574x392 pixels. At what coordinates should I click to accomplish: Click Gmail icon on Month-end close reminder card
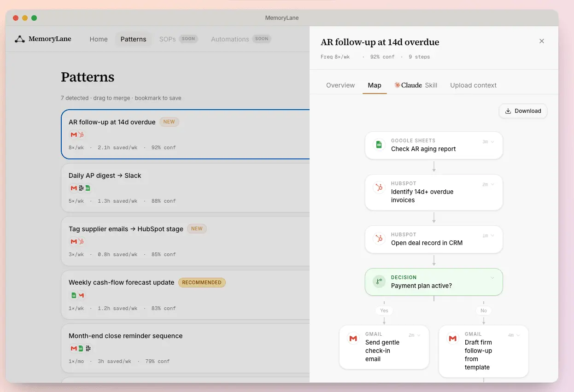pyautogui.click(x=74, y=349)
